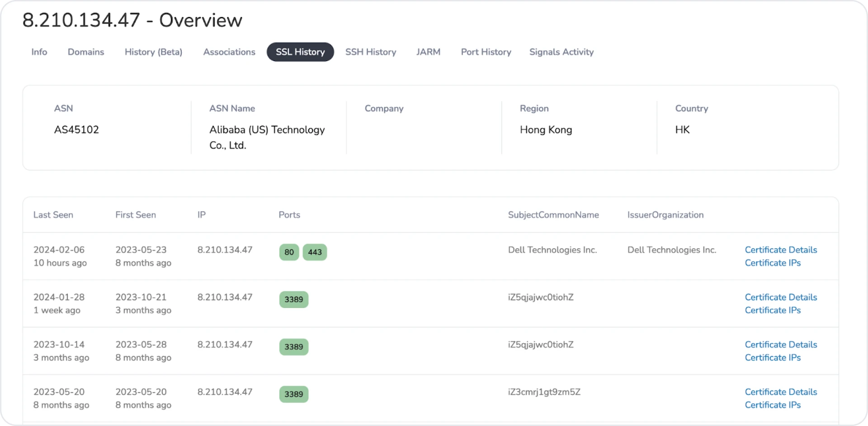Click the 1 week ago timestamp
Image resolution: width=868 pixels, height=426 pixels.
click(57, 310)
